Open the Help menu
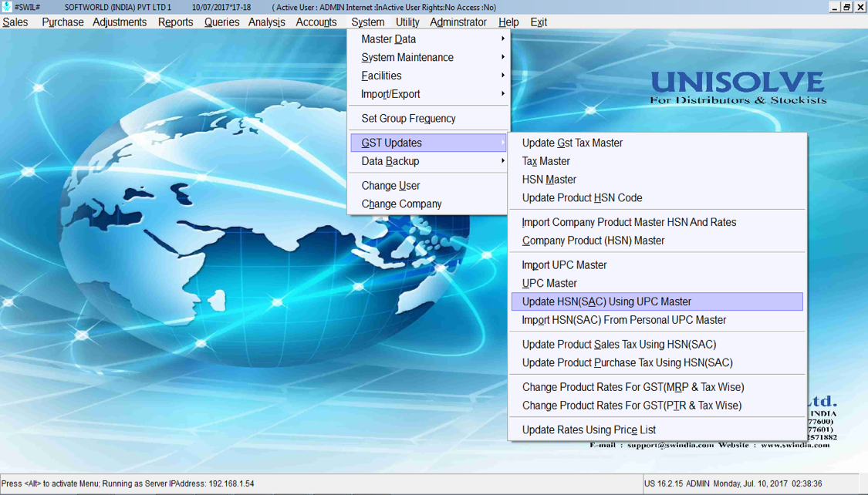The image size is (868, 495). (x=508, y=22)
